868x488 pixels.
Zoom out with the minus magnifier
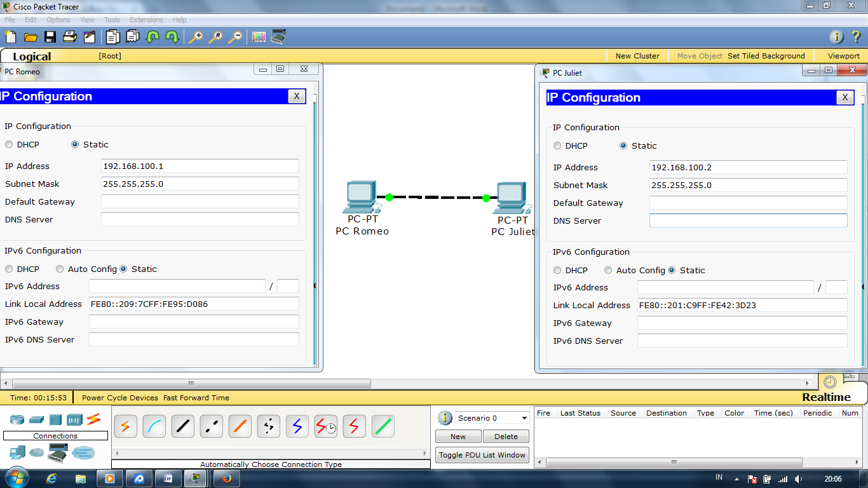pyautogui.click(x=235, y=37)
